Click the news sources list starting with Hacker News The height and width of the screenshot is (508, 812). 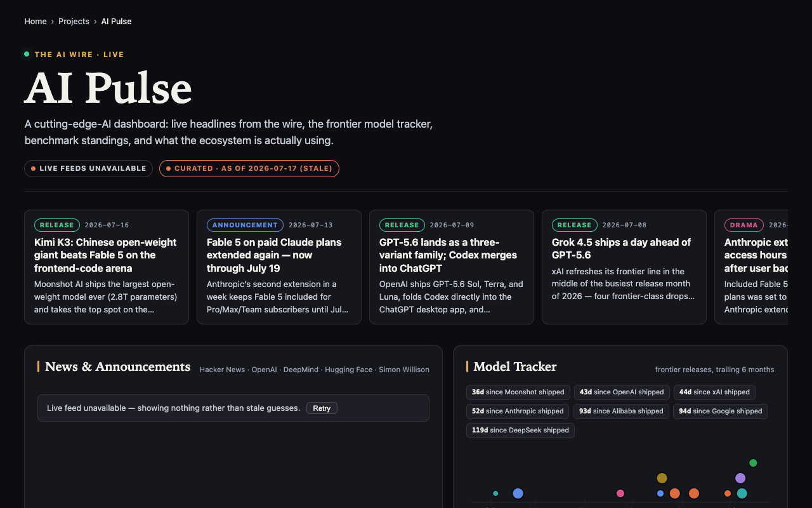[x=314, y=370]
